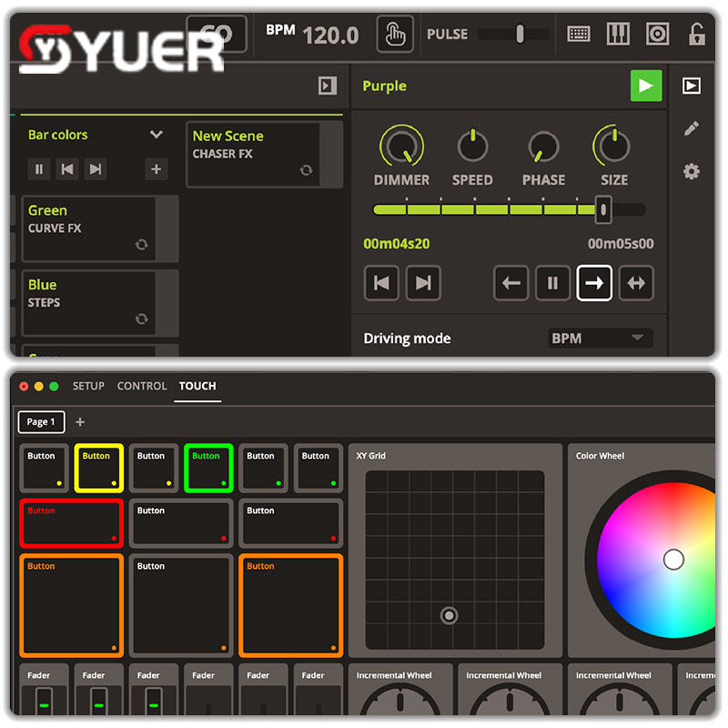Viewport: 728px width, 728px height.
Task: Toggle the yellow-bordered Button pad
Action: (x=99, y=468)
